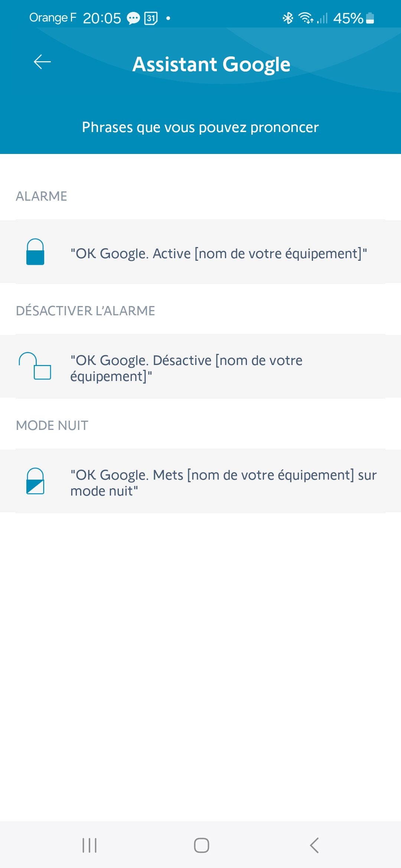The width and height of the screenshot is (401, 868).
Task: Tap the ALARME section heading
Action: [42, 196]
